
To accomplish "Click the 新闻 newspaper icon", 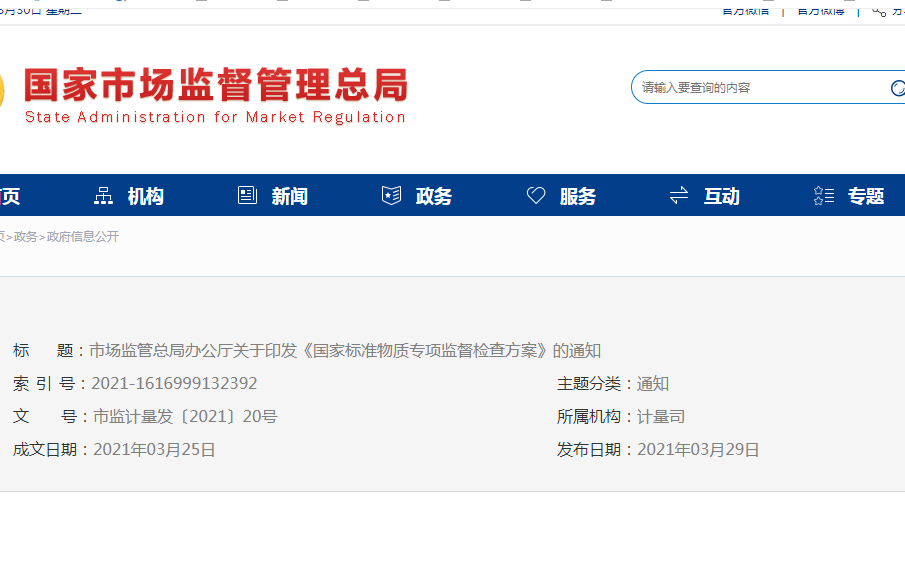I will (247, 196).
